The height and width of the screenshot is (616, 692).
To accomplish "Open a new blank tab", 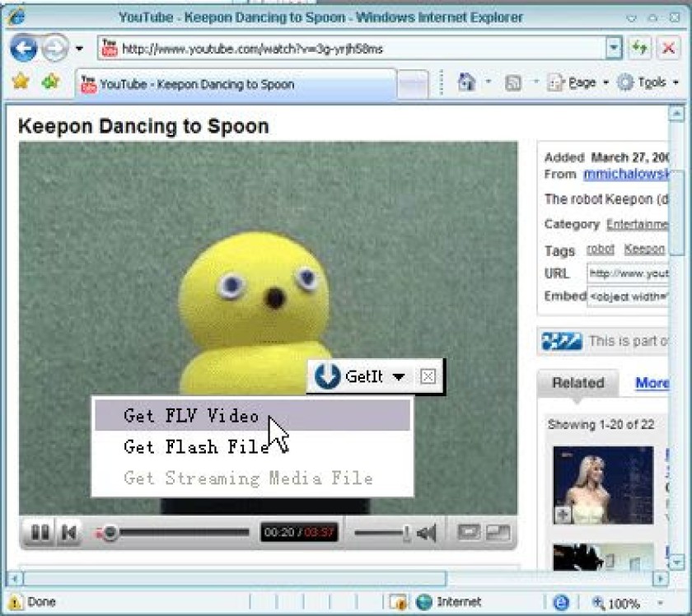I will pyautogui.click(x=412, y=84).
